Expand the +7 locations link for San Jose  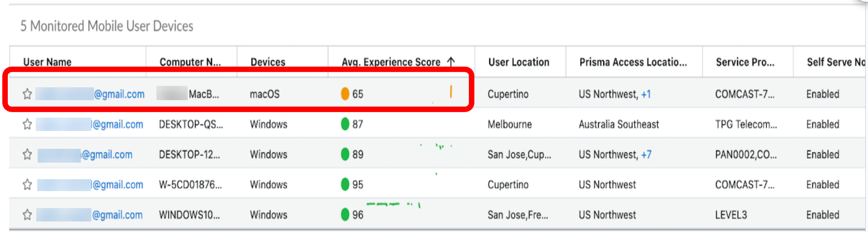click(646, 154)
